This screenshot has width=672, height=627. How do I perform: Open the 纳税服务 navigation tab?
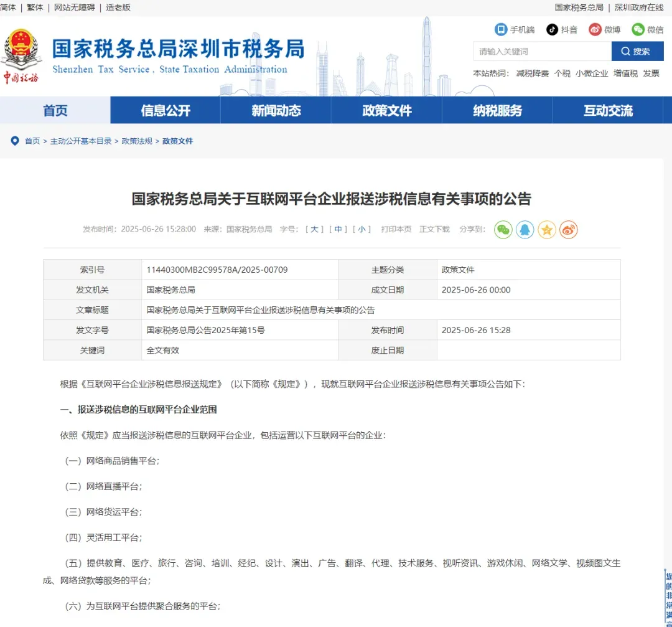click(x=497, y=110)
